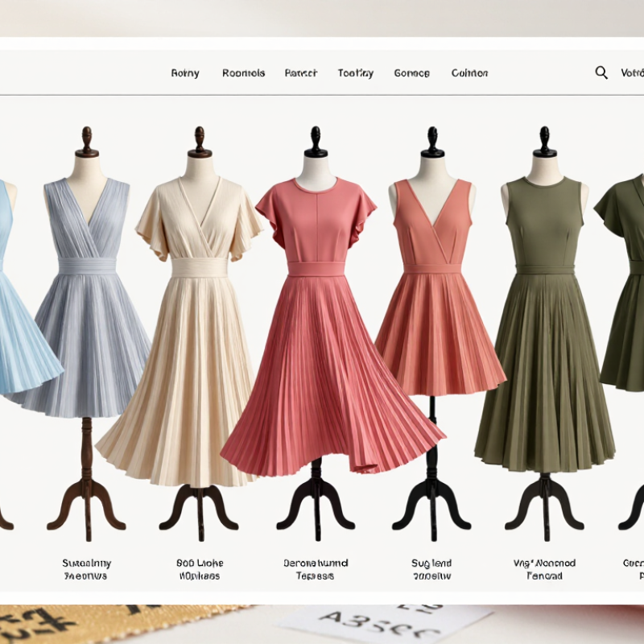Screen dimensions: 644x644
Task: Open the 'Vng' Nooonod Fanead' product title link
Action: point(545,569)
